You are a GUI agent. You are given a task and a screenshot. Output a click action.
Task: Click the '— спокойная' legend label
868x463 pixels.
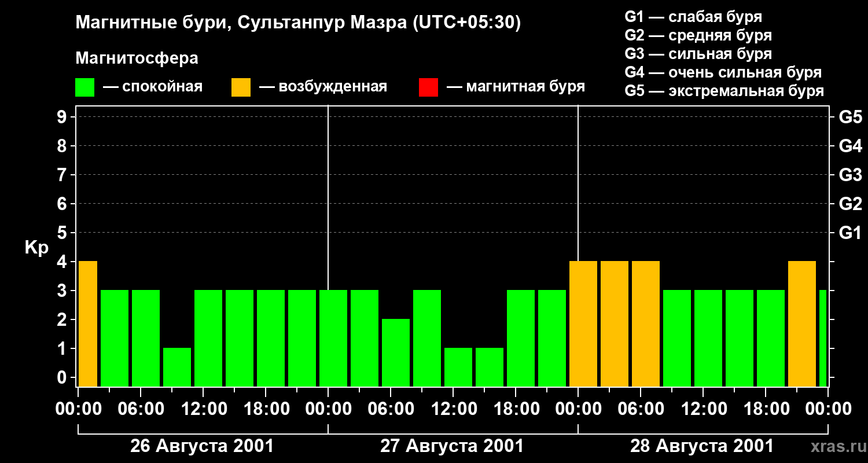coord(153,87)
